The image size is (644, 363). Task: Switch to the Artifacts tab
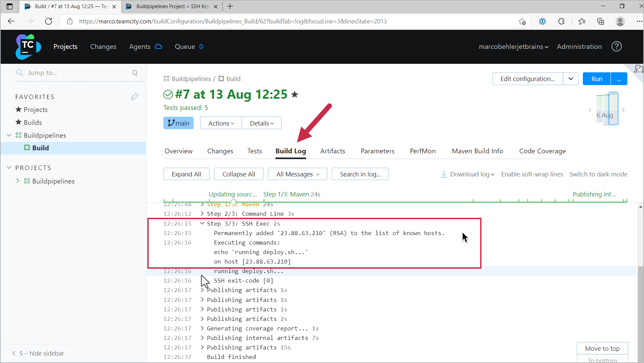332,151
